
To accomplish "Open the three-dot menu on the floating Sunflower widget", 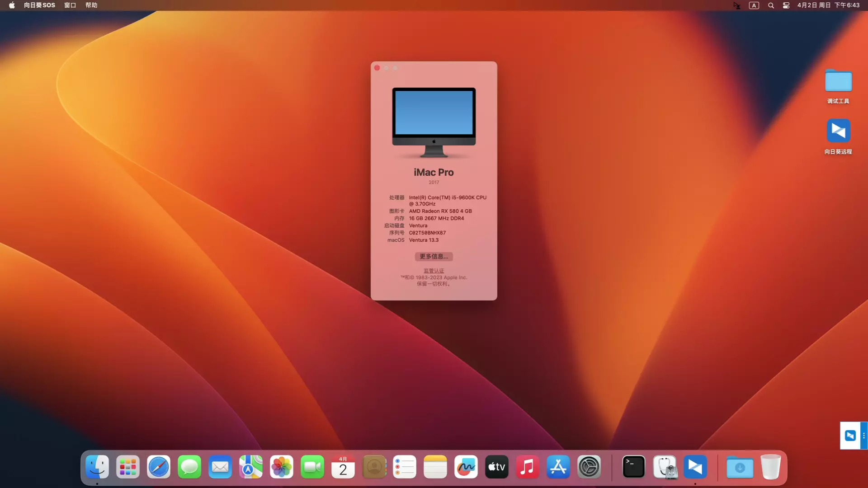I will point(865,436).
